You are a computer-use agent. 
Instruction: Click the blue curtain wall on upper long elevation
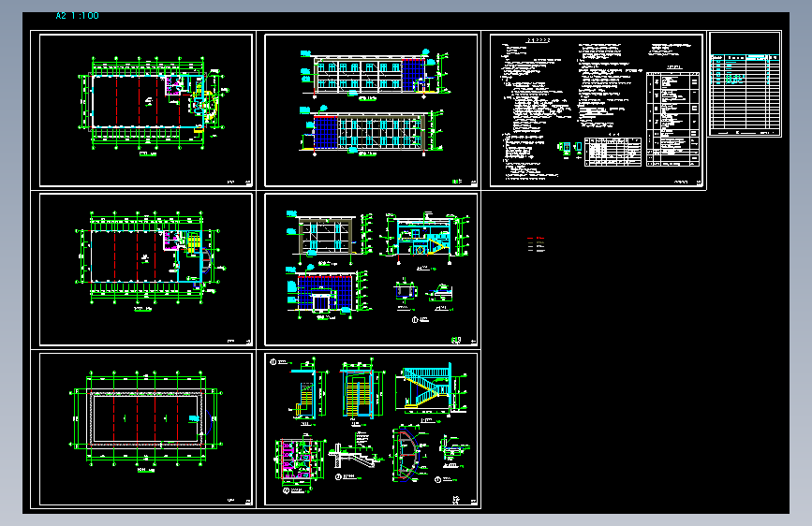pos(413,75)
